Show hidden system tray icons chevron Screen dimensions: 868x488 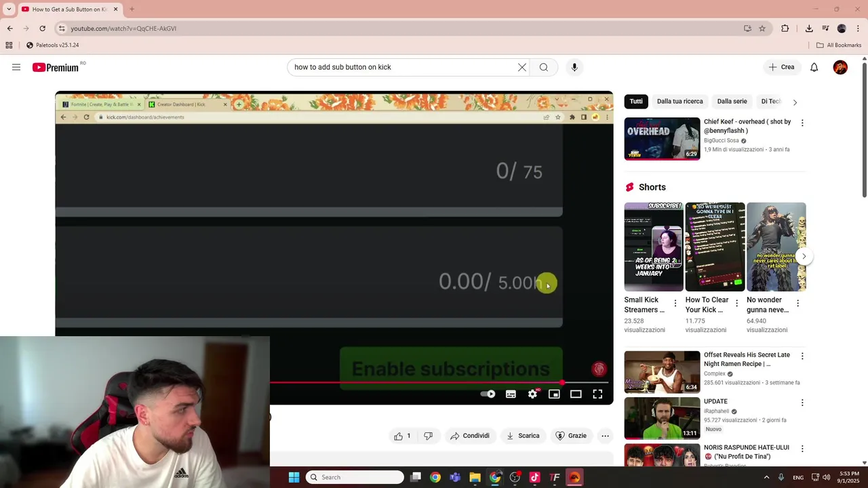click(767, 477)
